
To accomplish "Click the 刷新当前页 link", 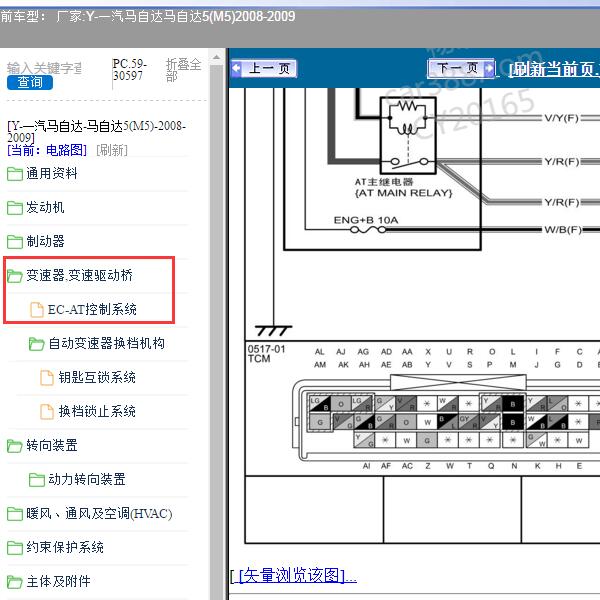I will click(554, 69).
